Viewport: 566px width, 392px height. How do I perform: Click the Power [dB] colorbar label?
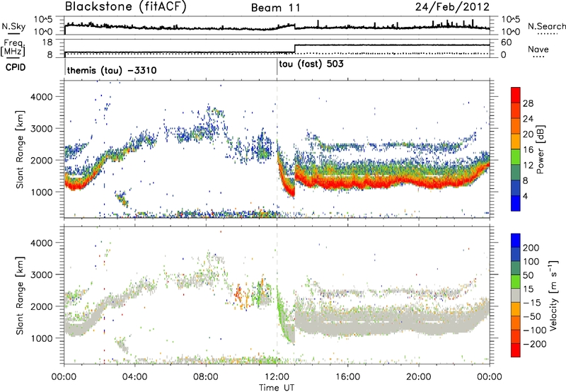tap(541, 149)
